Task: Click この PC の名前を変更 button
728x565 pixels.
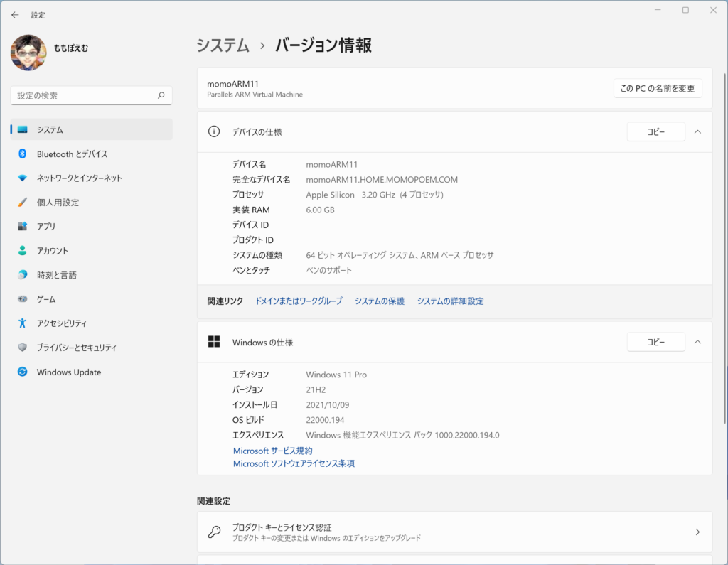Action: click(658, 88)
